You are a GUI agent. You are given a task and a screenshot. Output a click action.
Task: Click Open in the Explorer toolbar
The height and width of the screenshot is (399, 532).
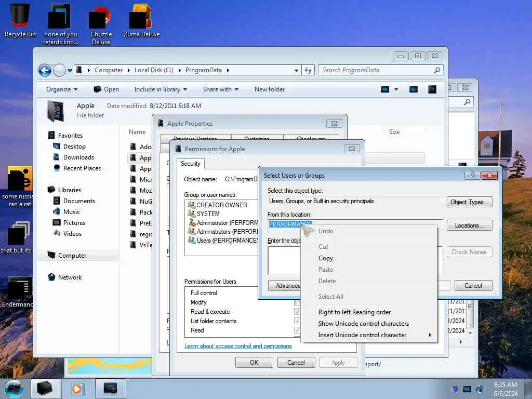click(106, 89)
